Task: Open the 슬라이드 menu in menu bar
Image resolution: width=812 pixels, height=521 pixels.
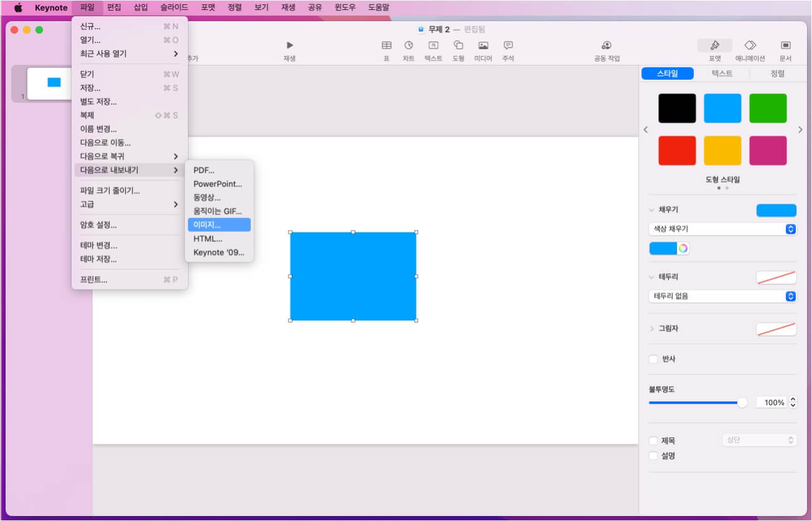Action: tap(174, 7)
